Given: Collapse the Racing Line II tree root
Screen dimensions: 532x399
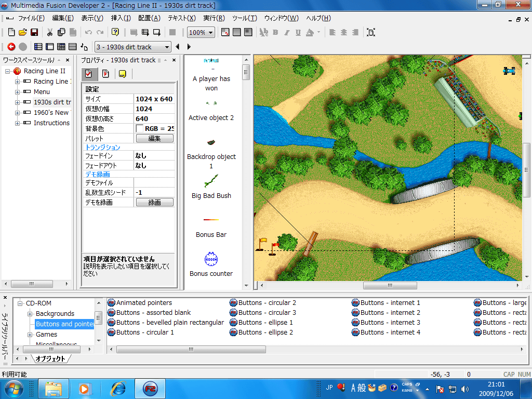Looking at the screenshot, I should 7,71.
